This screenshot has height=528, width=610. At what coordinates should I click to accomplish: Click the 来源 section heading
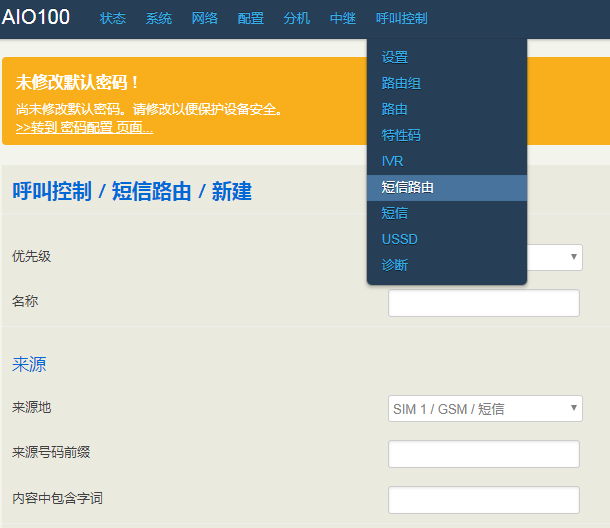point(29,365)
